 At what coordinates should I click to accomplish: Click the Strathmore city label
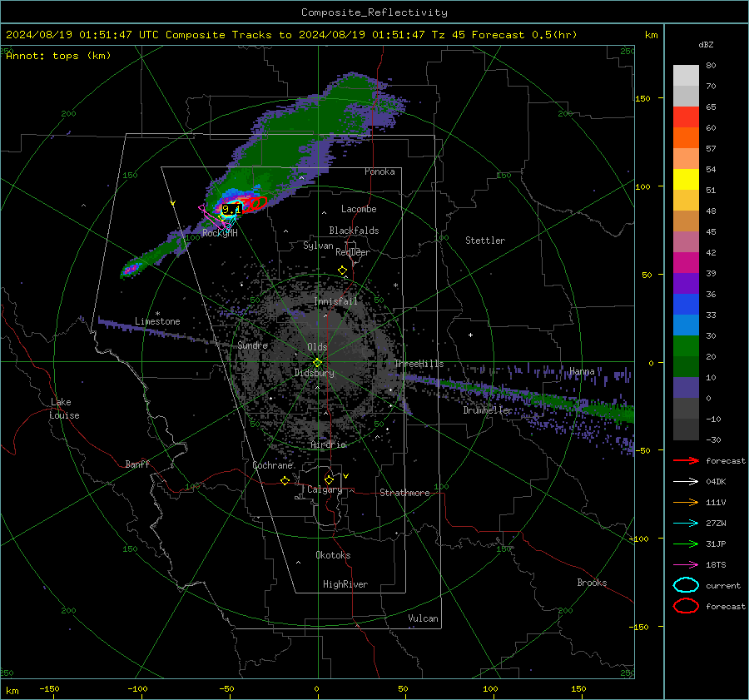[x=404, y=493]
